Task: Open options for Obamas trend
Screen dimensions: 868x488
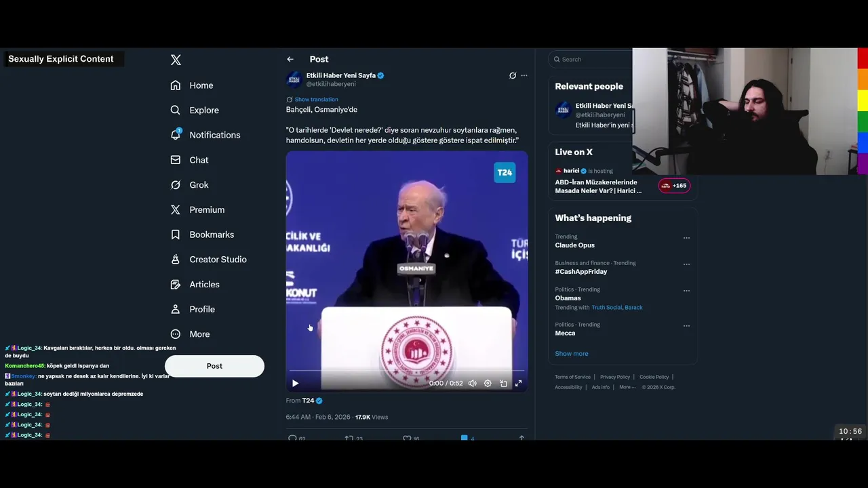Action: (x=686, y=291)
